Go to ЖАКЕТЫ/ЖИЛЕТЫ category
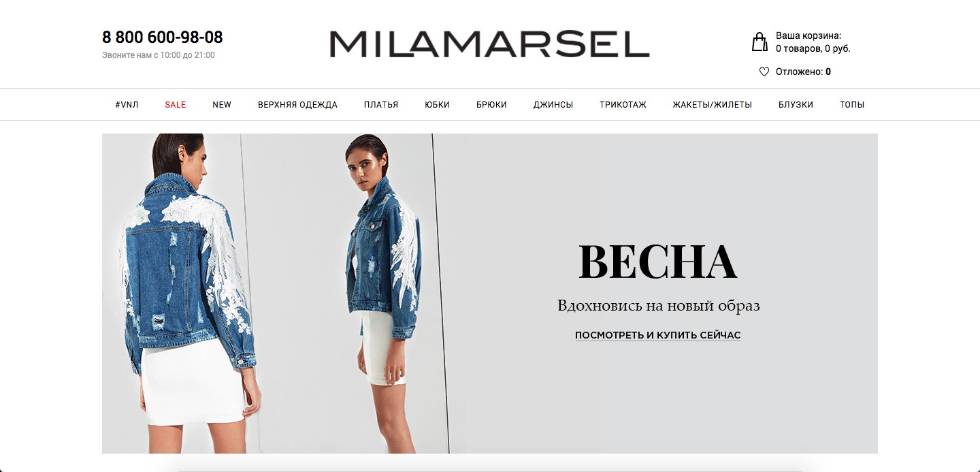This screenshot has height=472, width=980. (x=713, y=104)
